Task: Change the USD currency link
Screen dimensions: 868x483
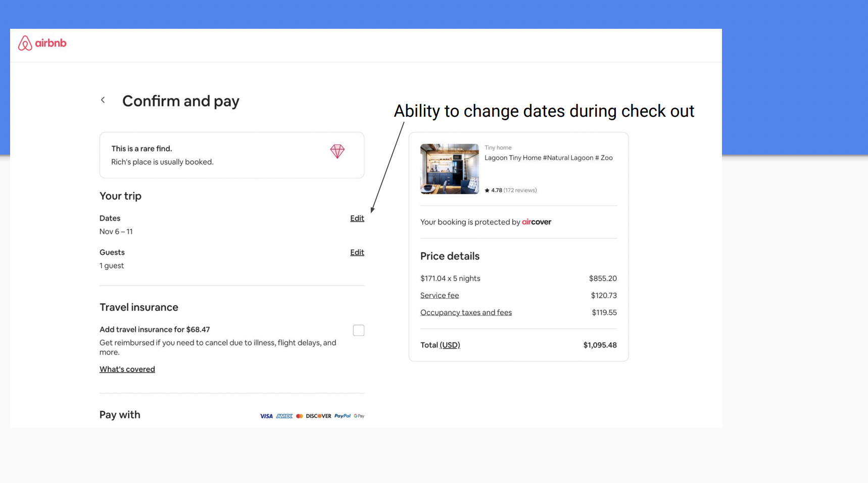Action: click(x=450, y=345)
